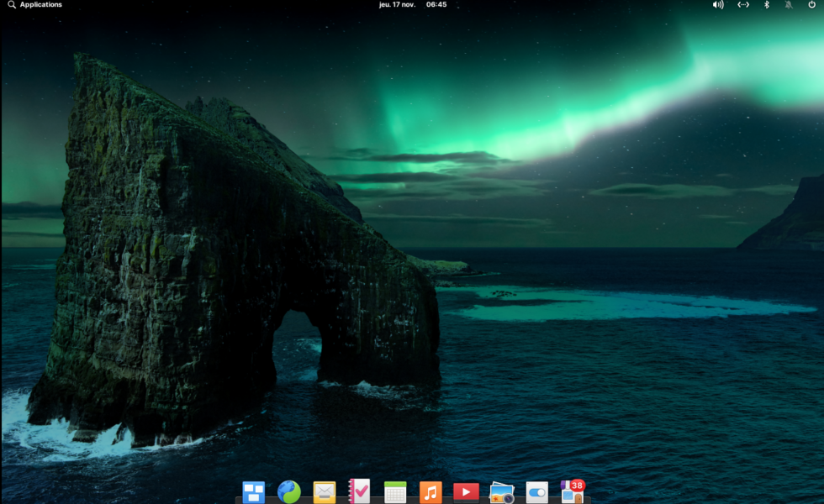Open the Mail envelope icon in dock
The height and width of the screenshot is (504, 824).
pos(325,492)
